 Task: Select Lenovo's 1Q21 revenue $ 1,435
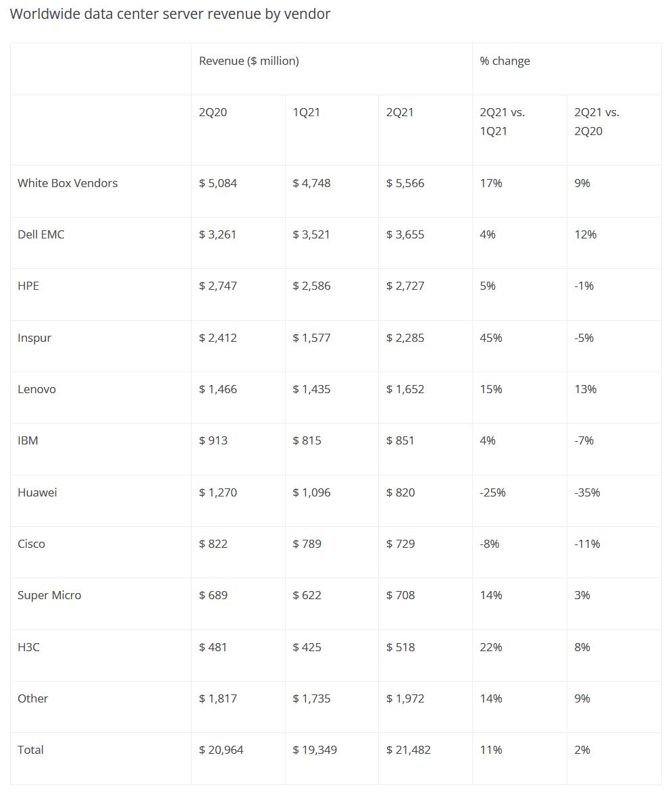click(x=311, y=389)
